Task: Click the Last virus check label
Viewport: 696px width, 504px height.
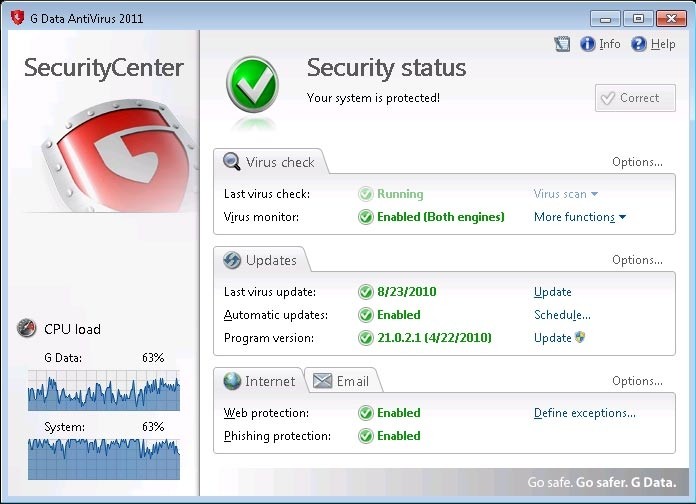Action: (267, 194)
